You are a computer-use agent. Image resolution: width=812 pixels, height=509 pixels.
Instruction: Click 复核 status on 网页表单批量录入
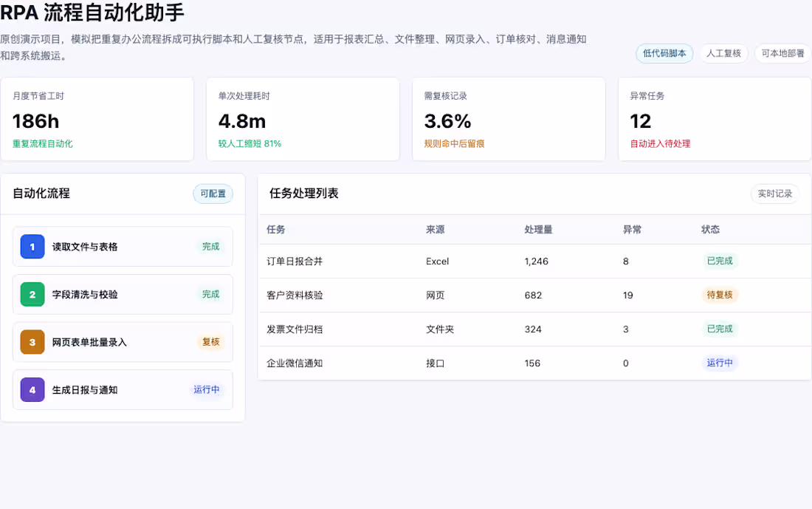click(x=210, y=342)
